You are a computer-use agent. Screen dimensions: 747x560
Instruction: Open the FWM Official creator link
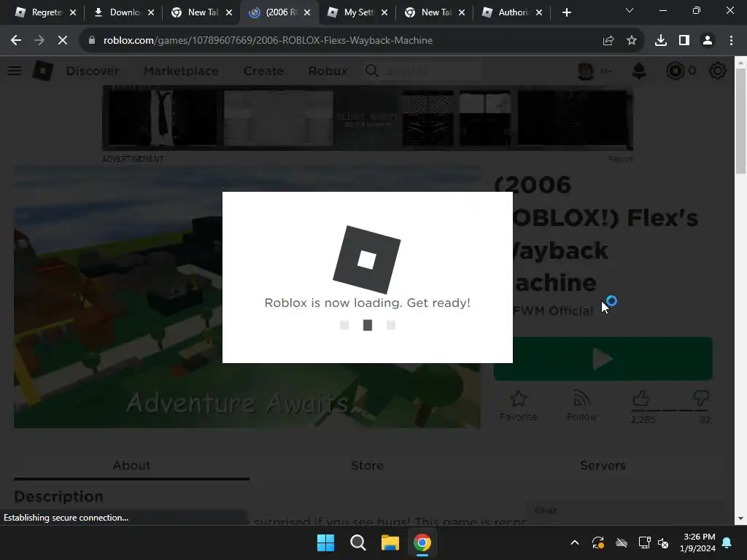click(553, 311)
